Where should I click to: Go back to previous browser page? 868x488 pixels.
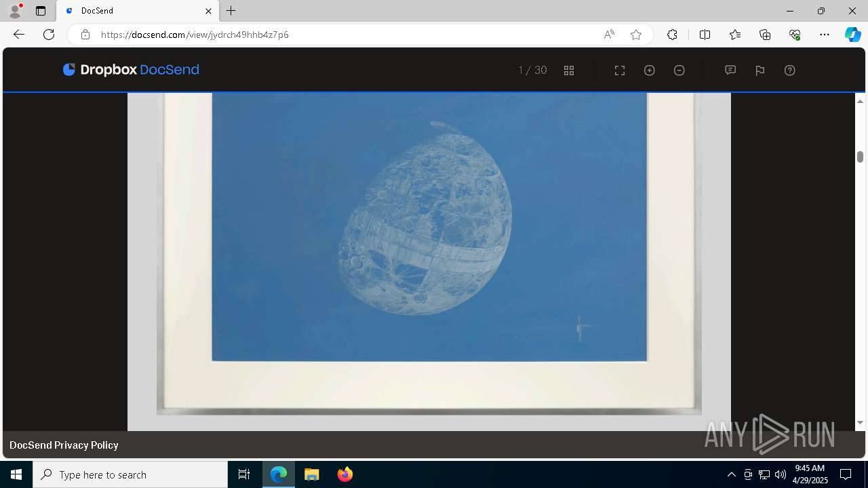point(19,35)
